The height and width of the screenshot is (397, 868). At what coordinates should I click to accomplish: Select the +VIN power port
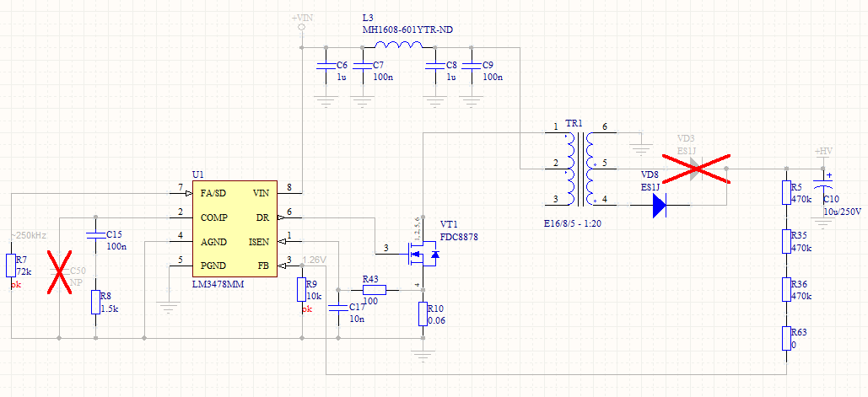302,22
